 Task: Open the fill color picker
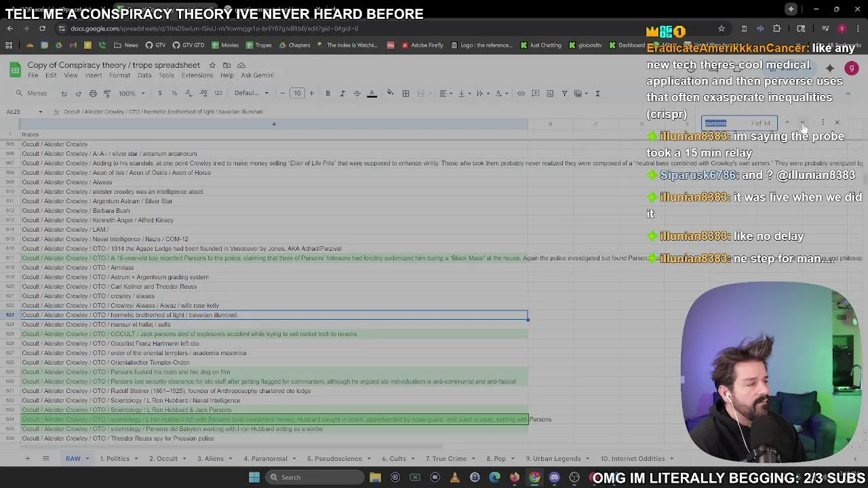(x=390, y=94)
